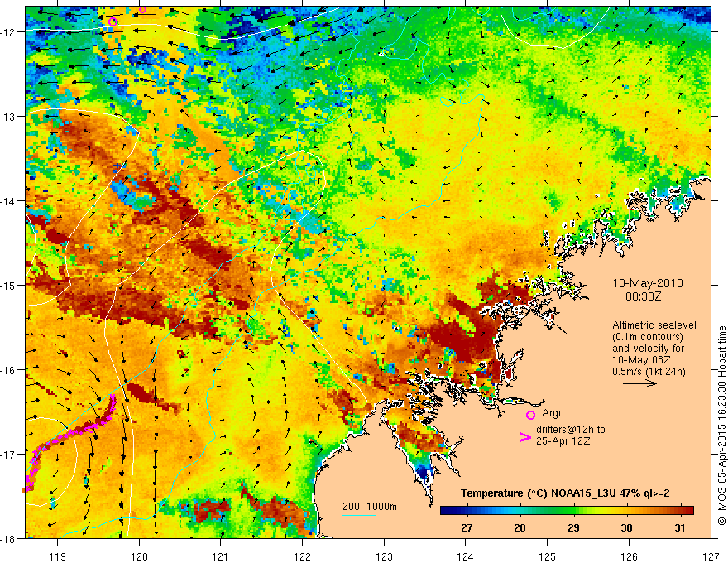Image resolution: width=728 pixels, height=563 pixels.
Task: Click the '08:38Z' time text
Action: tap(643, 296)
